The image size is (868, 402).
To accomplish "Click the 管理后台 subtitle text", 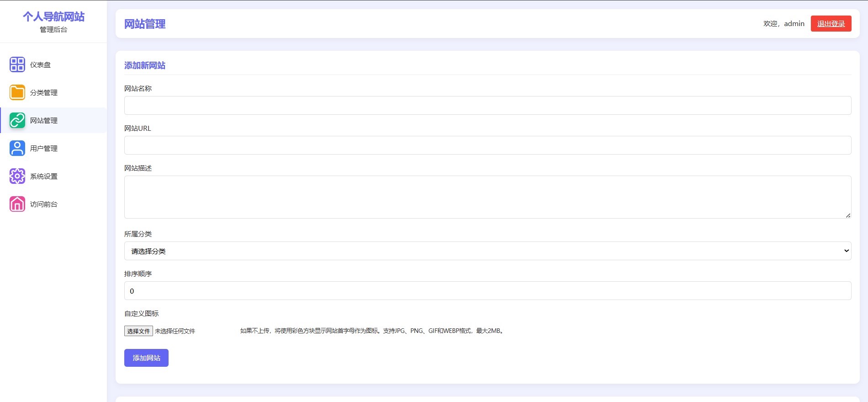I will pos(53,30).
